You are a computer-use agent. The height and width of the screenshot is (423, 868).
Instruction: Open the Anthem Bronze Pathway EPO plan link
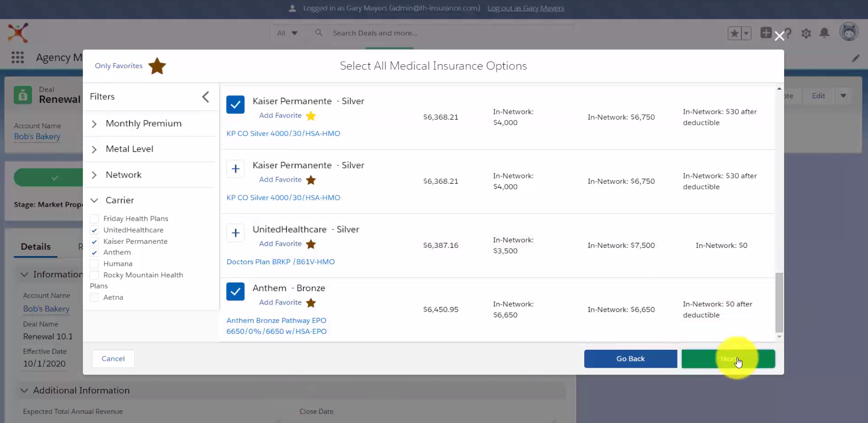[x=277, y=326]
